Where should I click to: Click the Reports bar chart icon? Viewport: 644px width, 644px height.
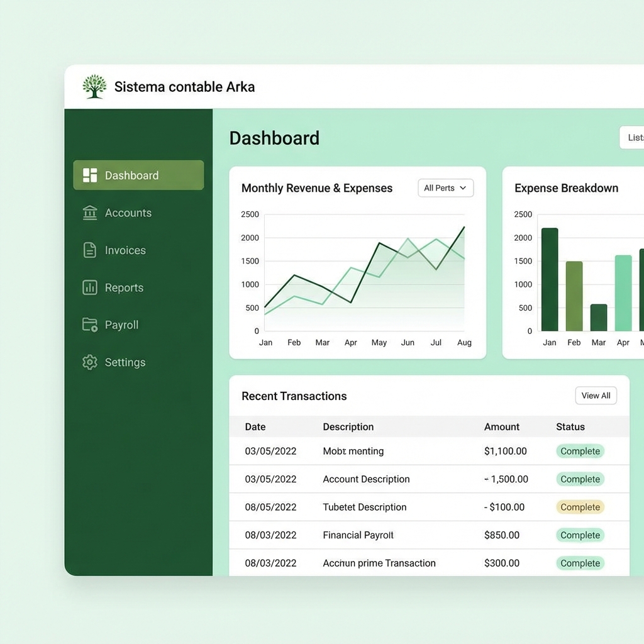pyautogui.click(x=90, y=287)
